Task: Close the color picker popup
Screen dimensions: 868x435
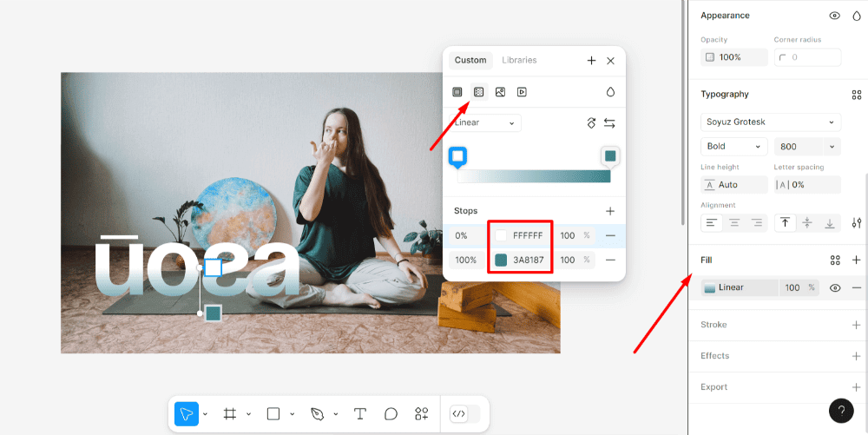Action: tap(610, 61)
